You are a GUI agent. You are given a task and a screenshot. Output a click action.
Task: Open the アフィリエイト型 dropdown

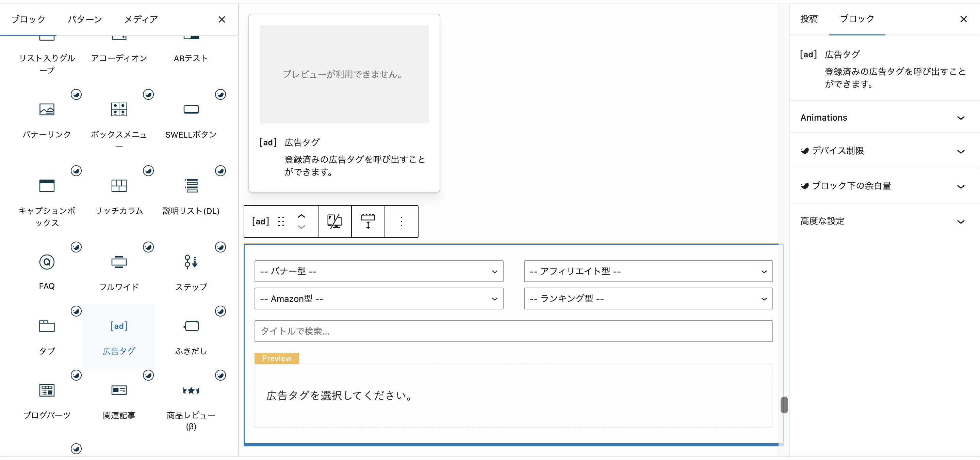point(648,271)
